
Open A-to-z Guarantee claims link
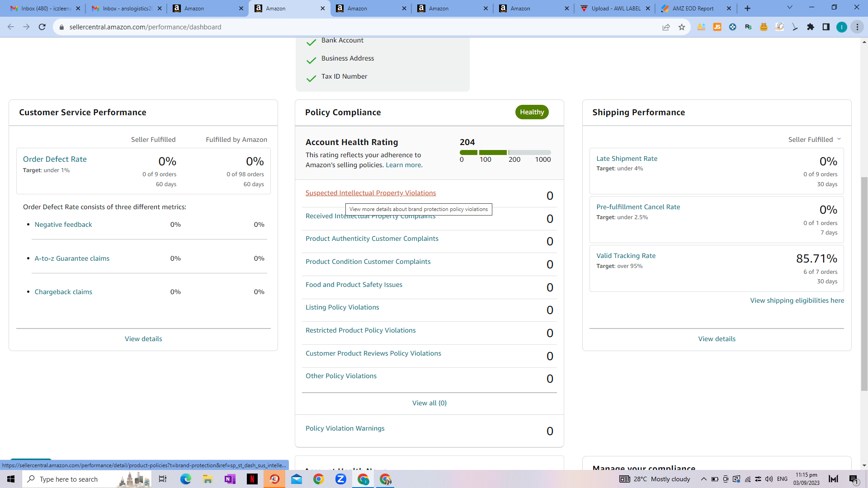(72, 258)
